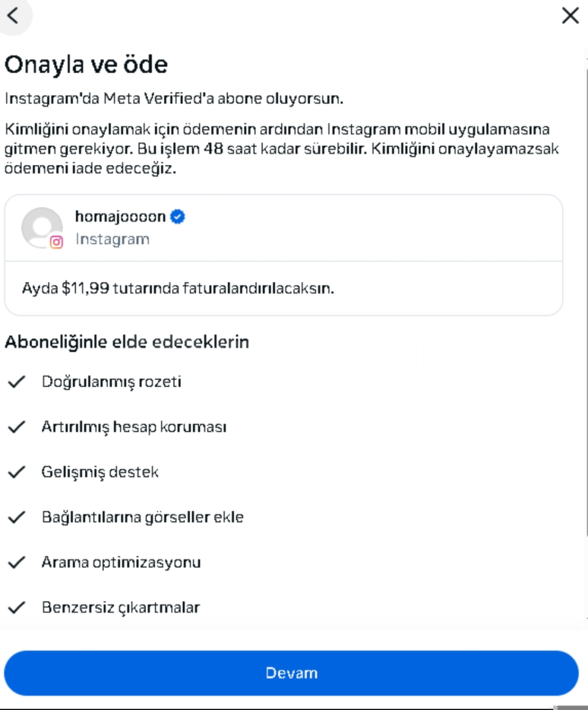Click the homajoooon profile avatar
The image size is (588, 710).
(x=41, y=227)
